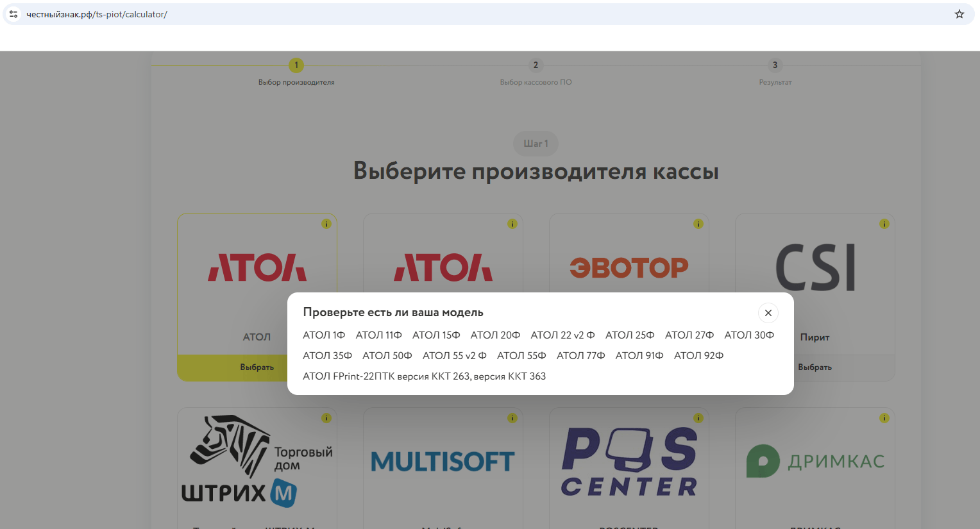Open info icon on CSI card
980x529 pixels.
pyautogui.click(x=884, y=224)
